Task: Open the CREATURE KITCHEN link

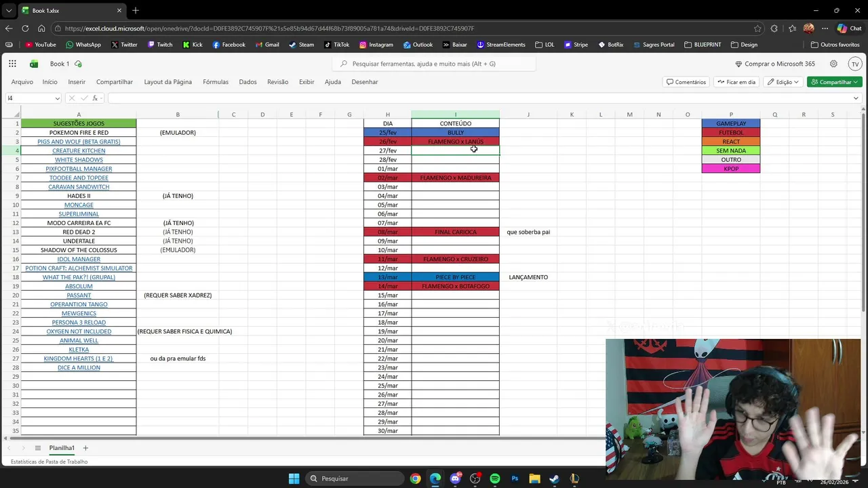Action: [79, 150]
